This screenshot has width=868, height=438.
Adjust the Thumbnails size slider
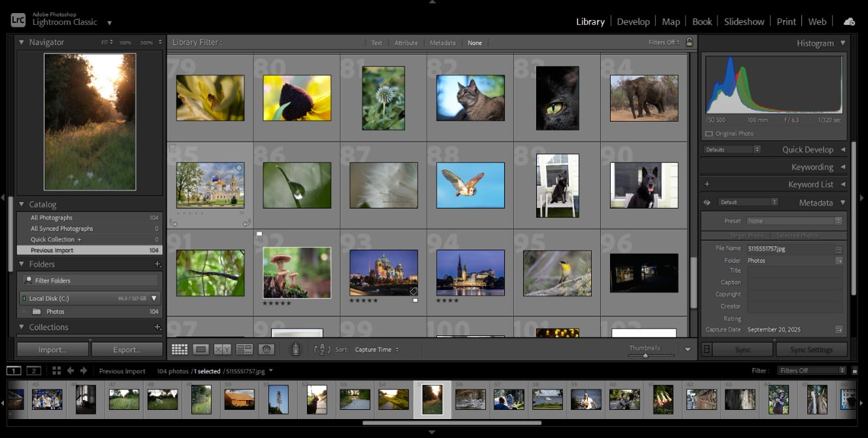[645, 356]
